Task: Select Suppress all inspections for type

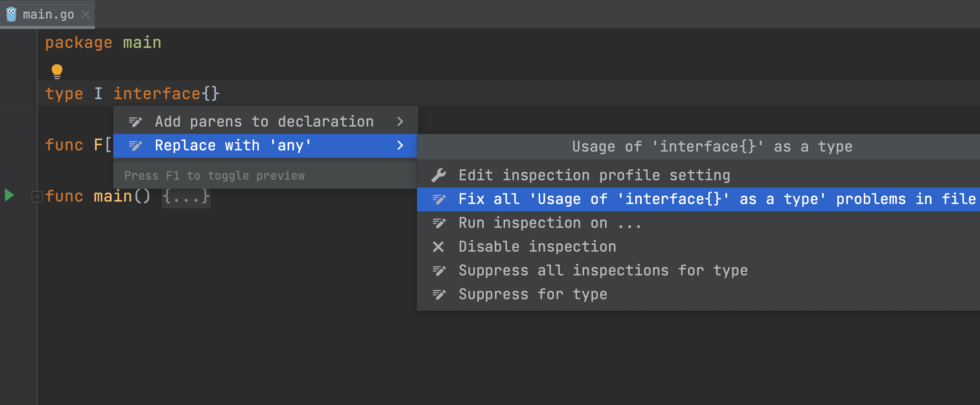Action: 603,271
